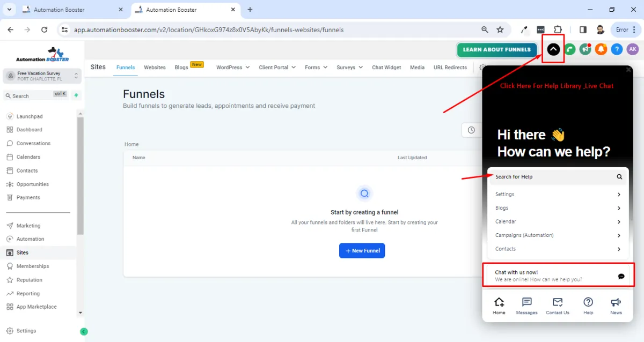Close the help chat widget

(628, 69)
